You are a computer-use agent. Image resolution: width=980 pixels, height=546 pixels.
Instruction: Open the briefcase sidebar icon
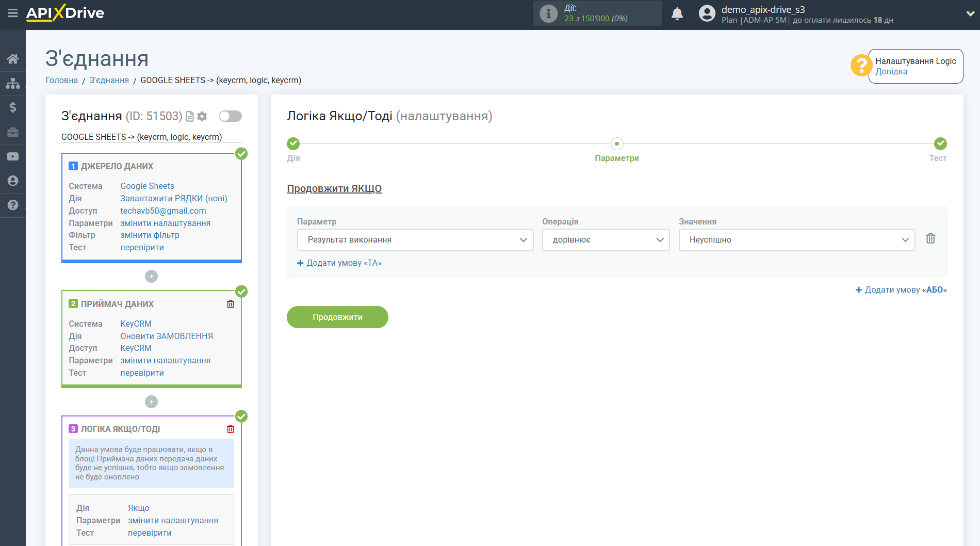(x=13, y=132)
